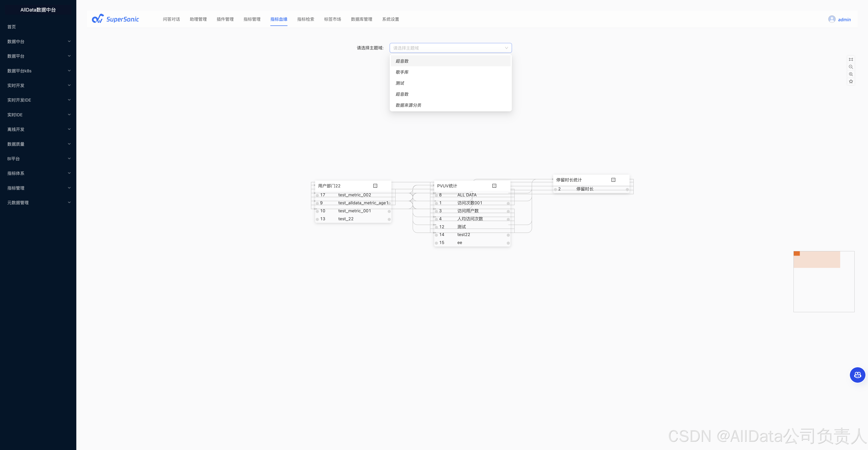The image size is (868, 450).
Task: Click the zoom out magnifier icon
Action: (x=851, y=67)
